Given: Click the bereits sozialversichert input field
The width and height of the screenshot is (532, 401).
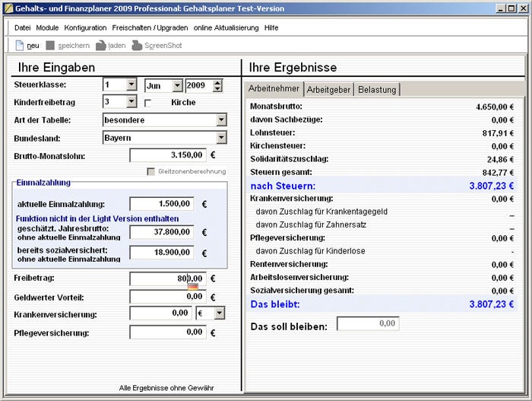Looking at the screenshot, I should point(162,252).
